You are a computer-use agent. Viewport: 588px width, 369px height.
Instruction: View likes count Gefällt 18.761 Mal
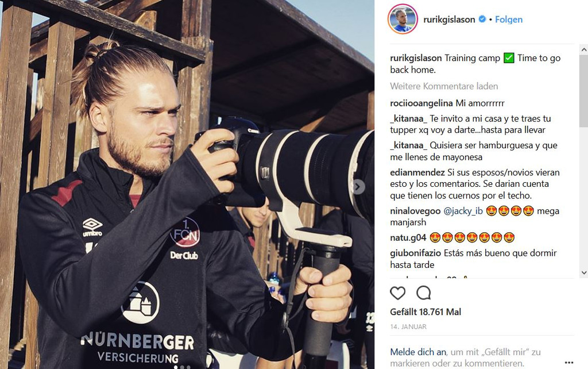coord(425,312)
